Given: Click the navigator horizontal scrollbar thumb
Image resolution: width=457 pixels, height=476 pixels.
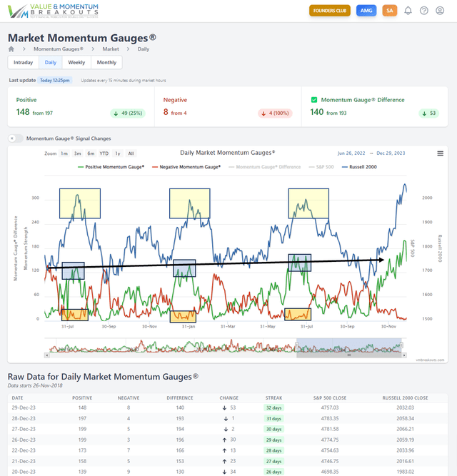Looking at the screenshot, I should pos(349,355).
